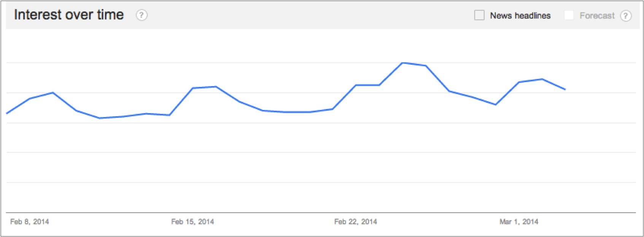Image resolution: width=644 pixels, height=237 pixels.
Task: Click the help icon beside Interest over time
Action: tap(142, 15)
